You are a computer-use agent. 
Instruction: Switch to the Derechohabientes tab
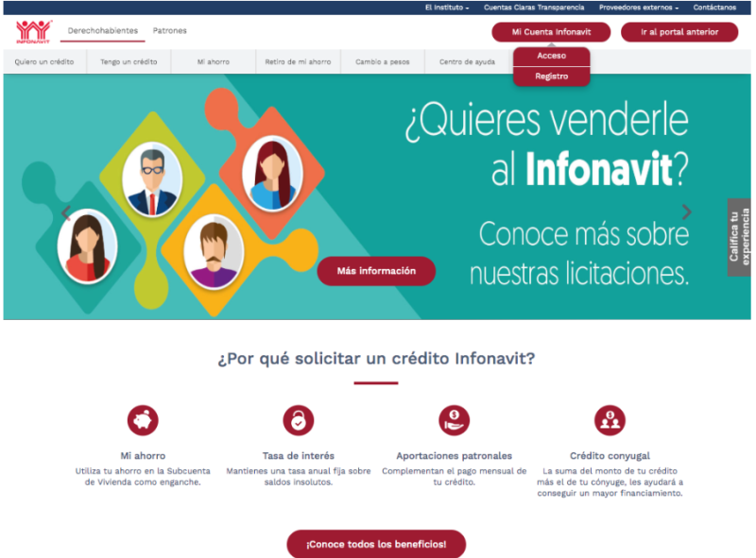click(x=103, y=31)
